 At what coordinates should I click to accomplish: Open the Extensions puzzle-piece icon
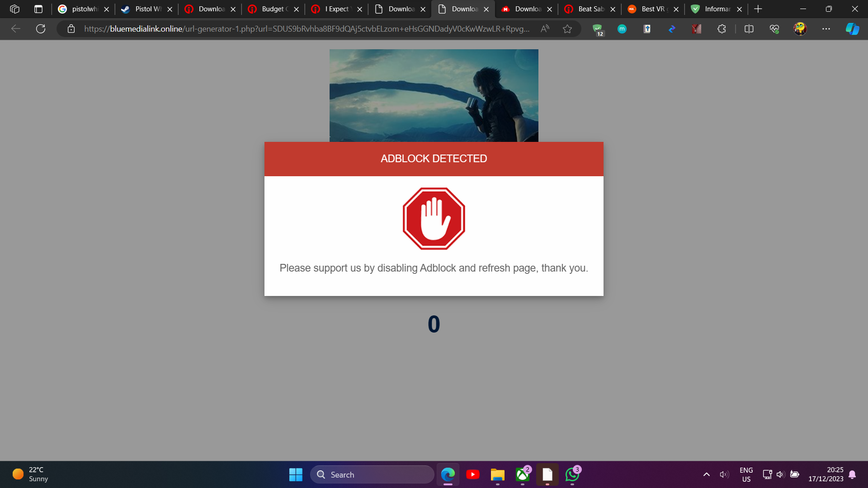pos(722,28)
